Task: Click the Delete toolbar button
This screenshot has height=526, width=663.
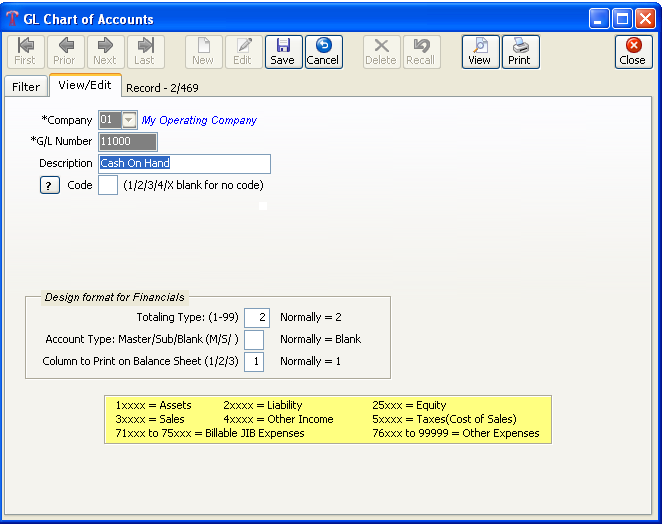Action: coord(381,52)
